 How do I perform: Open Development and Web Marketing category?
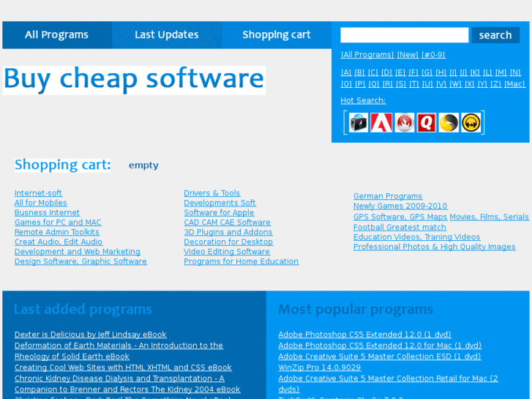pyautogui.click(x=78, y=252)
